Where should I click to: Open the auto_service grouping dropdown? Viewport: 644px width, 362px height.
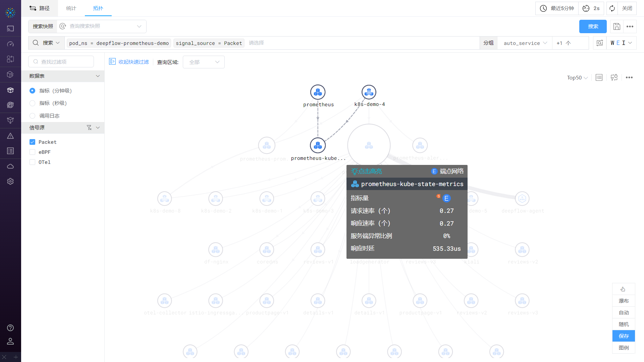525,43
